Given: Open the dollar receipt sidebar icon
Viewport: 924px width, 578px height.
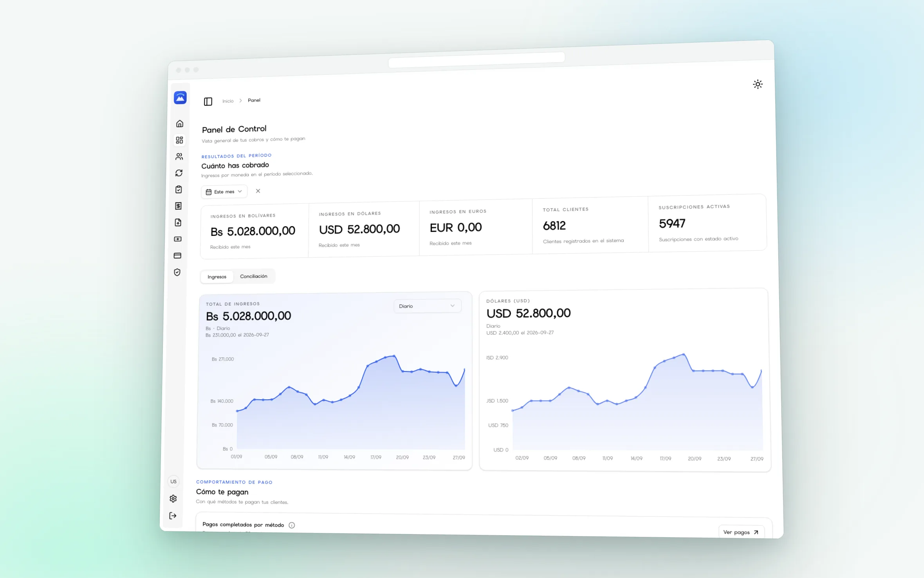Looking at the screenshot, I should pos(178,206).
